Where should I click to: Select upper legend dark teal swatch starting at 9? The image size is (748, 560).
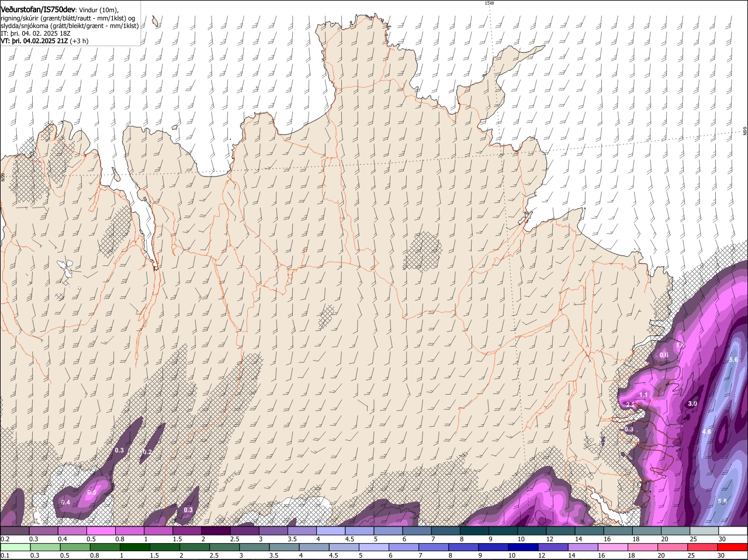click(504, 531)
